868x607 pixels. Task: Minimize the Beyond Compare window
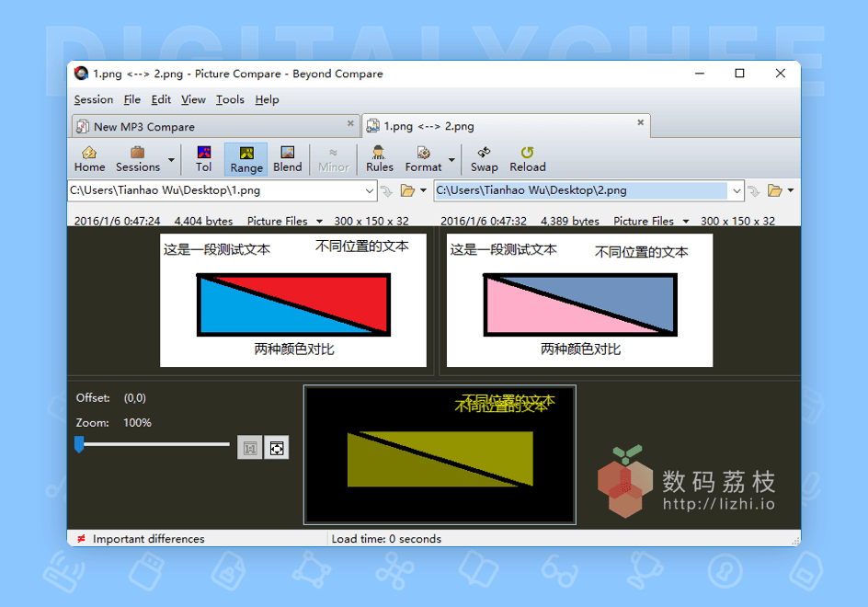point(700,73)
